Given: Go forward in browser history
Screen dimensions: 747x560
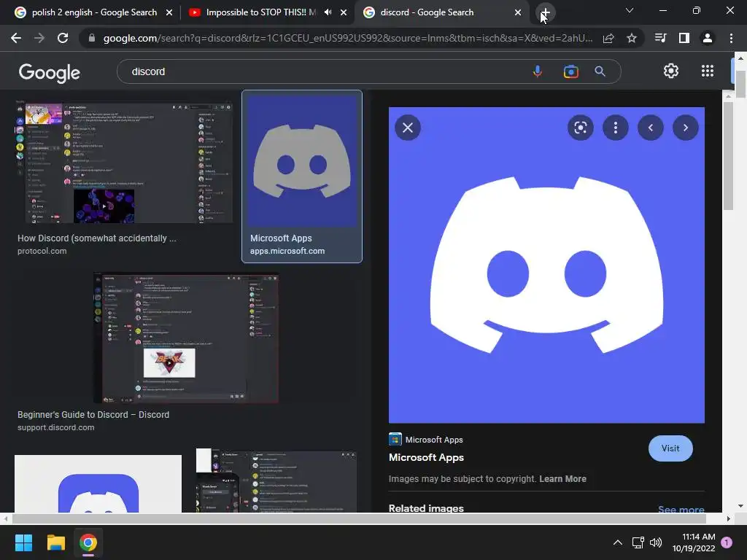Looking at the screenshot, I should point(39,38).
